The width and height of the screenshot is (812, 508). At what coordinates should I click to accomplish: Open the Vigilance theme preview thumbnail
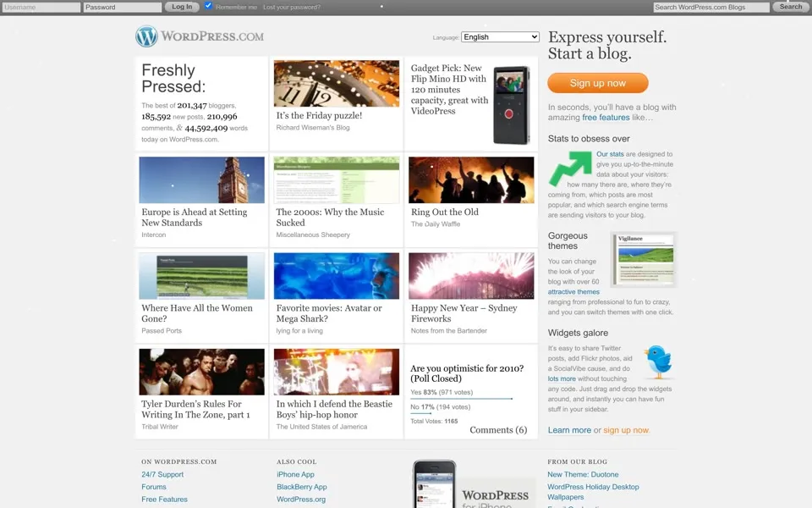[x=644, y=260]
